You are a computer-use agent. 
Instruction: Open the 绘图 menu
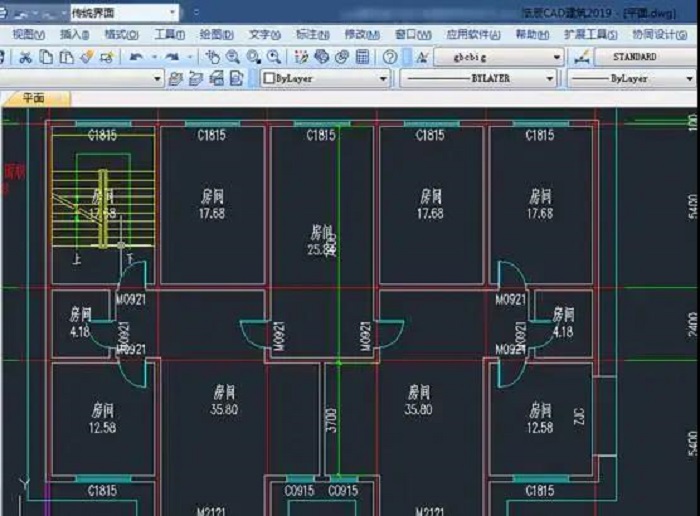click(215, 34)
